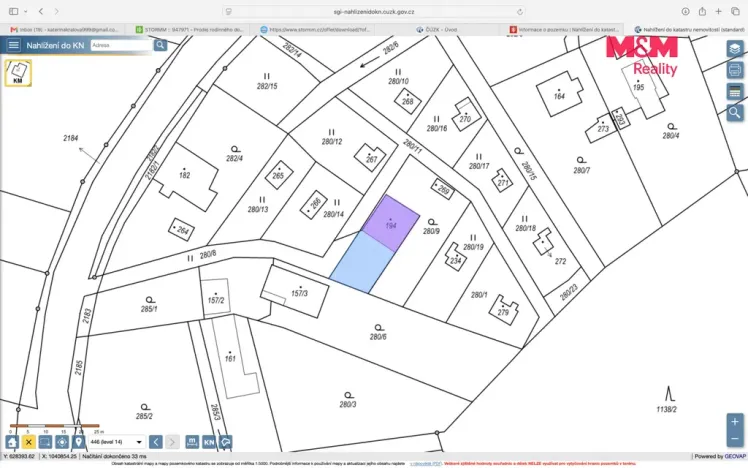
Task: Click the map pin marker tool
Action: (x=79, y=442)
